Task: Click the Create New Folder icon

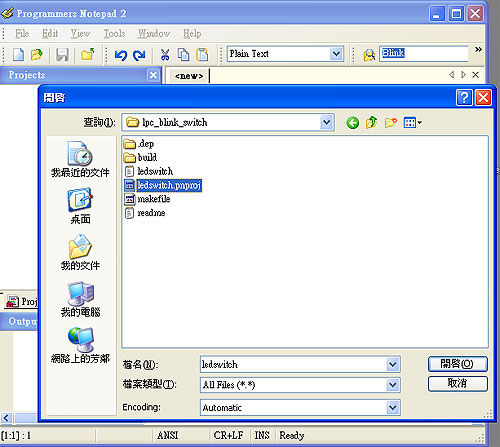Action: click(x=391, y=123)
